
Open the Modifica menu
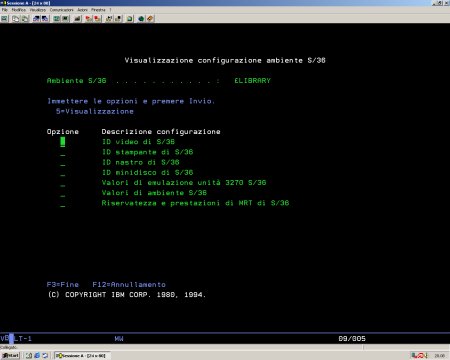pos(18,10)
